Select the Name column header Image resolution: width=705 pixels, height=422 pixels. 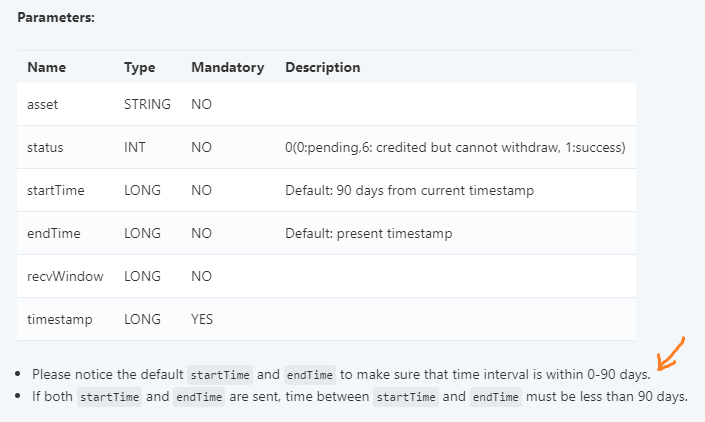(47, 67)
